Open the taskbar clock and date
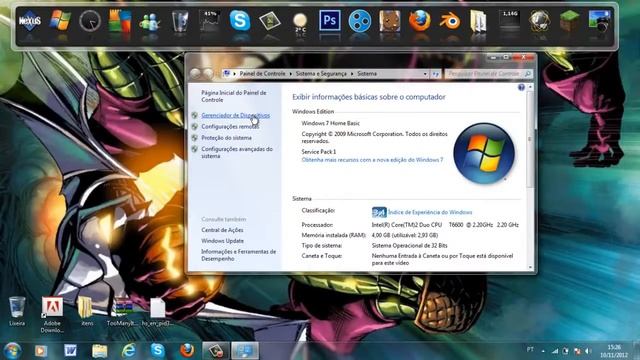The image size is (640, 360). tap(614, 351)
